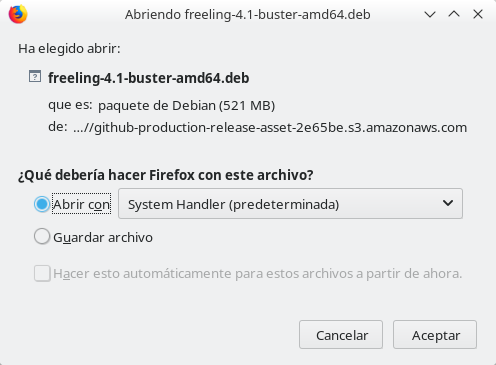Click the freeling-4.1-buster-amd64.deb file name
Viewport: 496px width, 365px height.
point(149,78)
